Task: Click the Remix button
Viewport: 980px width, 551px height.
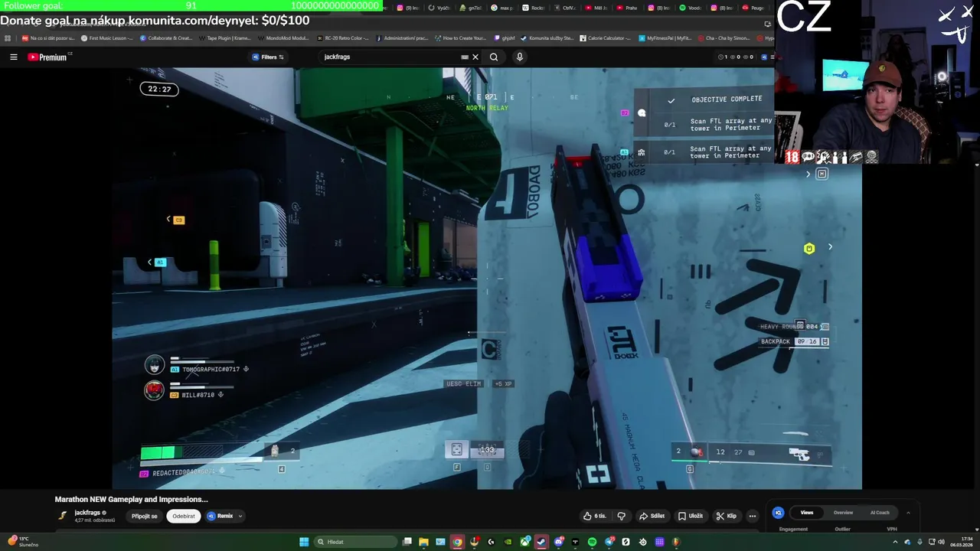Action: [220, 516]
